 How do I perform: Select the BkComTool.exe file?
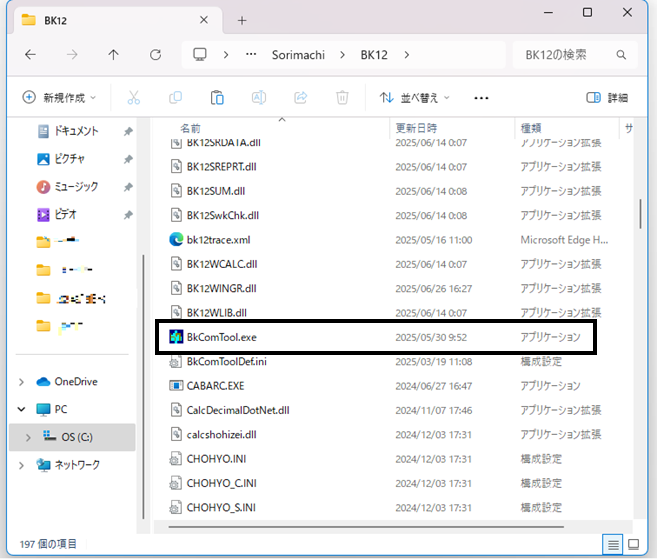coord(222,337)
